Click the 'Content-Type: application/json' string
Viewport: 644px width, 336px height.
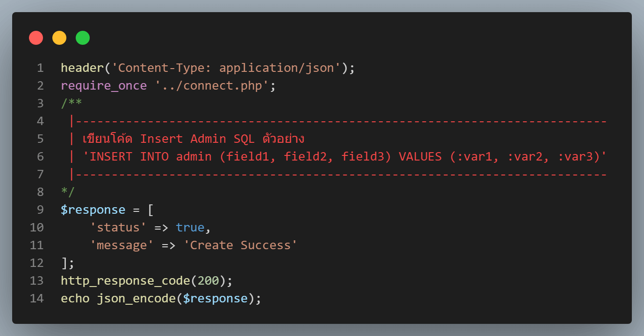click(226, 68)
